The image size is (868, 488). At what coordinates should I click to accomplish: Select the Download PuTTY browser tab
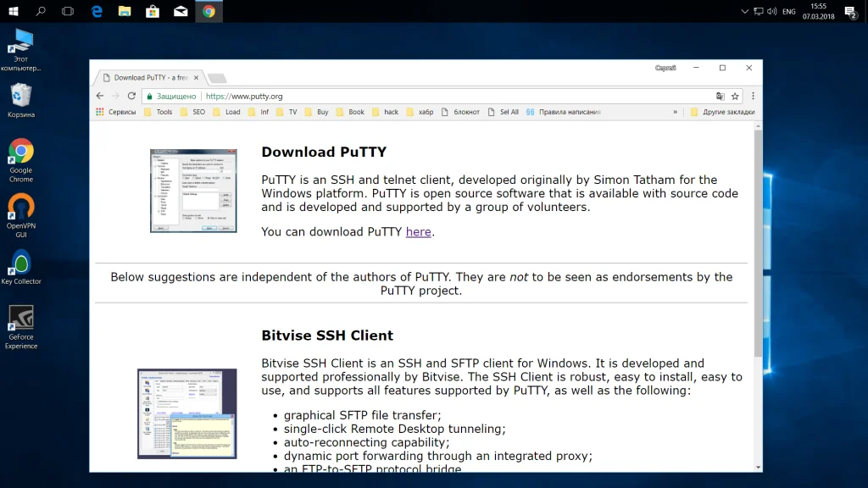point(148,78)
